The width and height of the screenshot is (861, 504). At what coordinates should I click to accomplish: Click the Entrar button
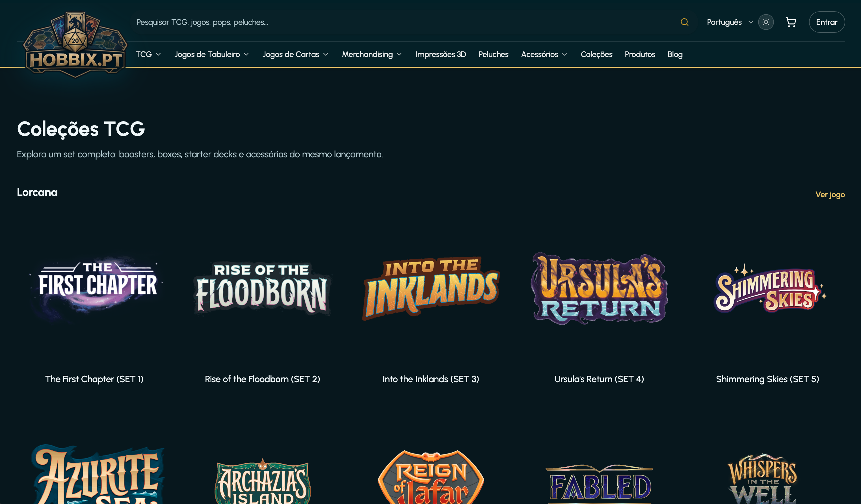pos(827,22)
